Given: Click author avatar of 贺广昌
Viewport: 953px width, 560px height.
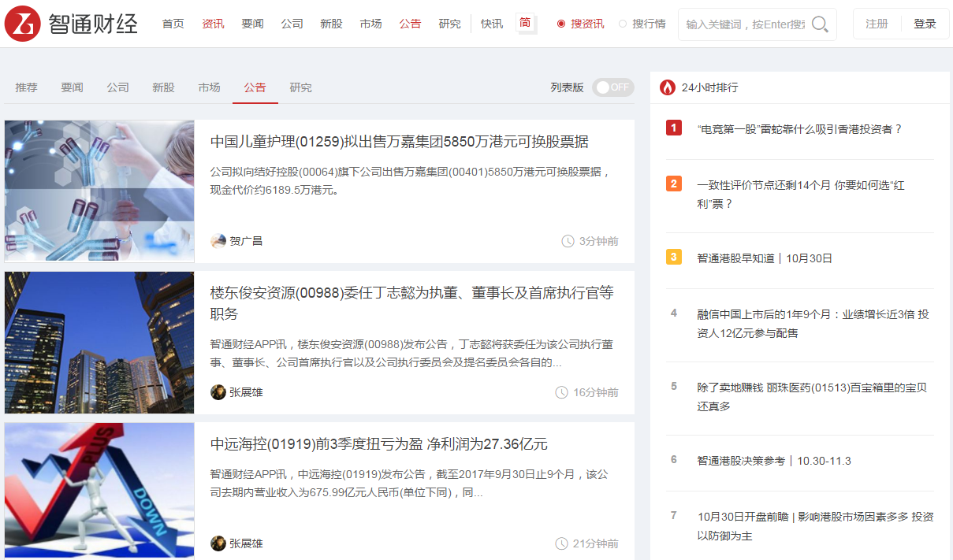Looking at the screenshot, I should [218, 241].
